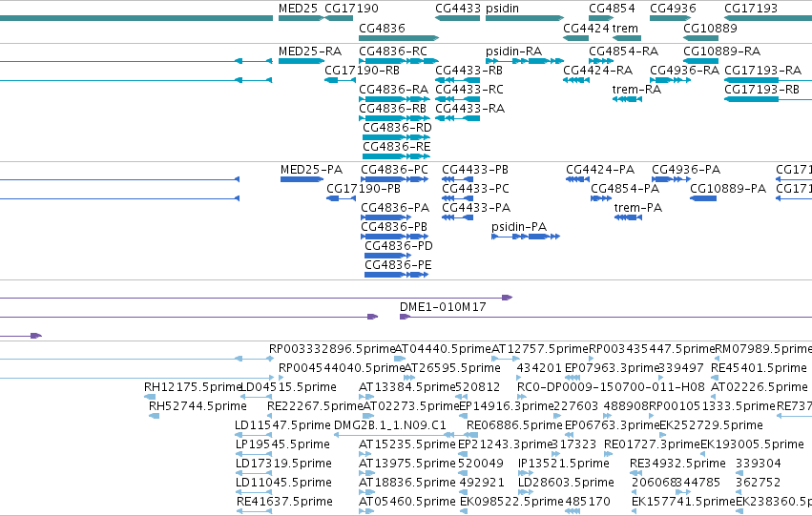Click the CG4936-RA transcript label
The width and height of the screenshot is (812, 516).
point(684,71)
